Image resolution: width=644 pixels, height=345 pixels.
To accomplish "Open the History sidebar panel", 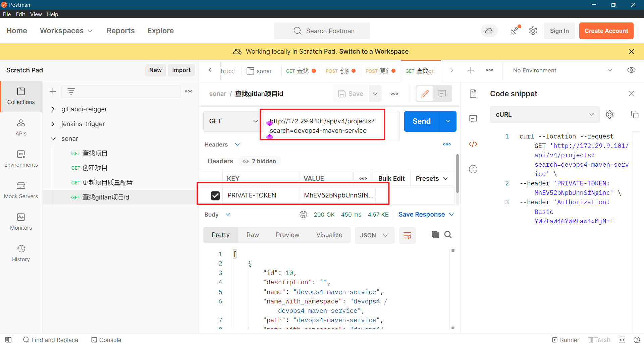I will [21, 253].
